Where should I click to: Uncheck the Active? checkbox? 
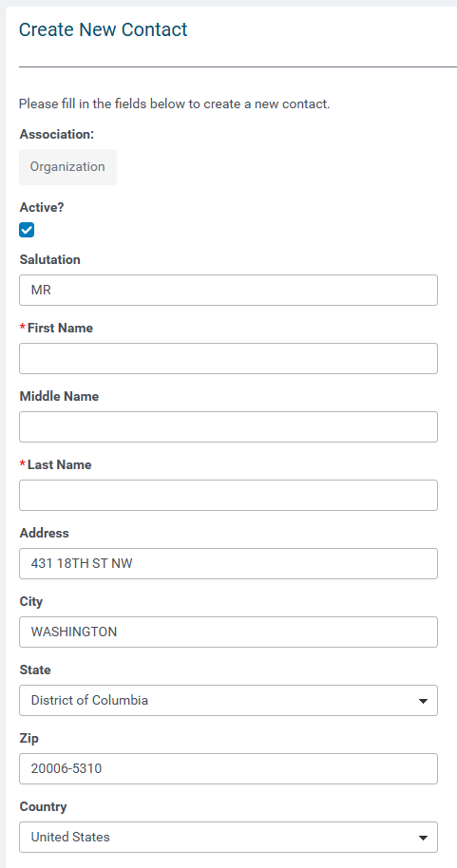coord(27,230)
